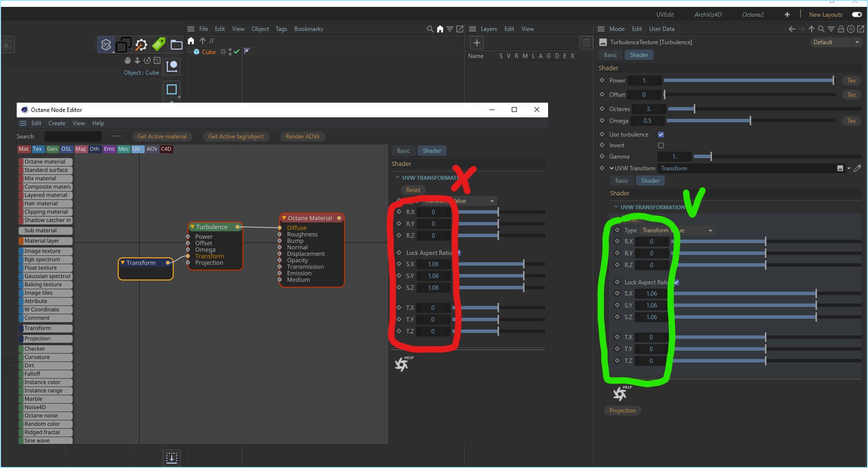The image size is (868, 468).
Task: Adjust the Omega slider
Action: pos(751,121)
